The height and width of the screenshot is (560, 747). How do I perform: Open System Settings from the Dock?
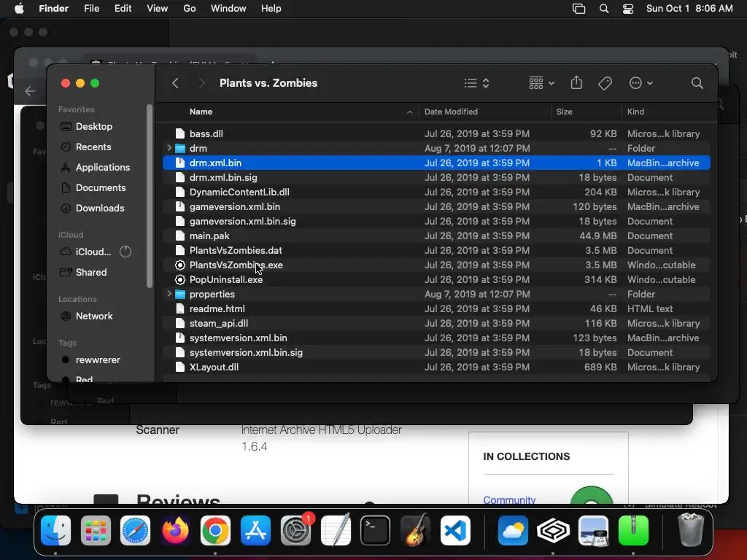coord(296,531)
